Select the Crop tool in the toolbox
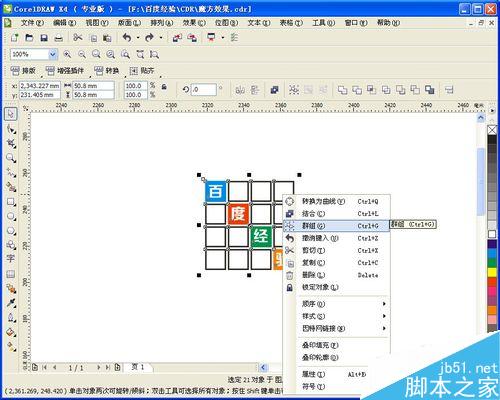Viewport: 500px width, 400px height. (x=11, y=143)
